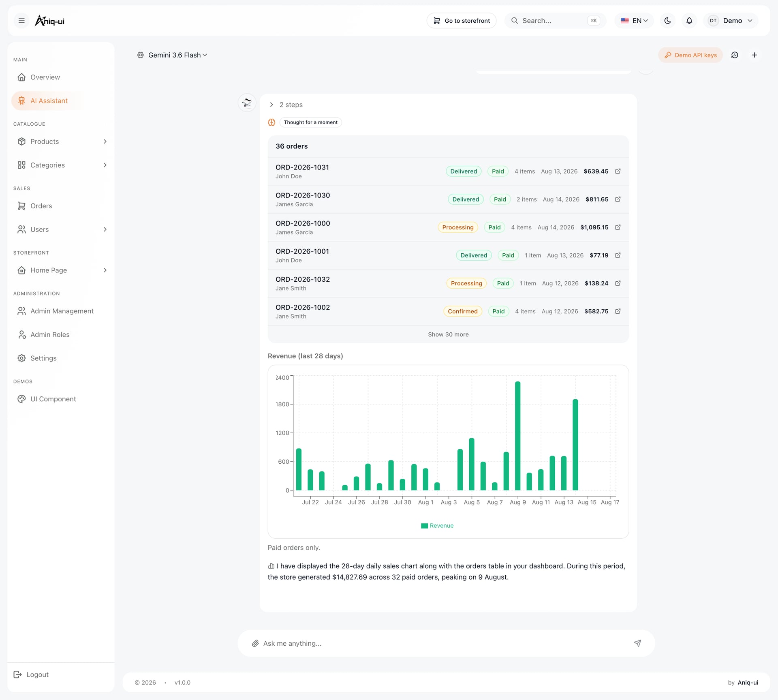Open external link for ORD-2026-1030
This screenshot has width=778, height=700.
(x=618, y=199)
